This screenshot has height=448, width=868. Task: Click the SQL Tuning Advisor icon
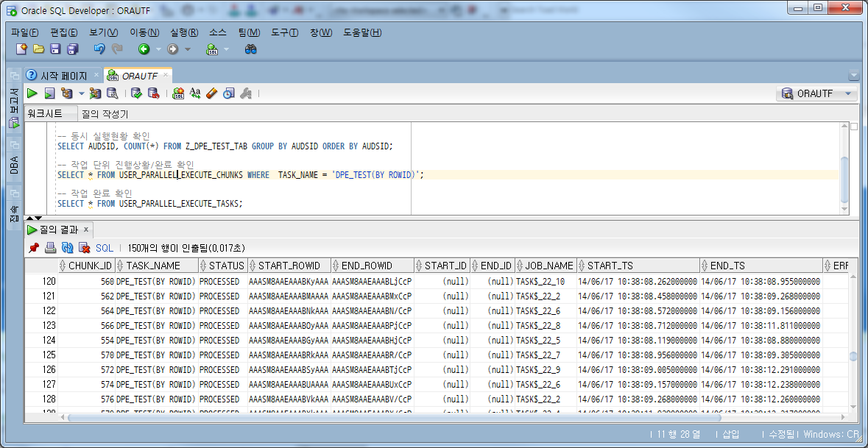113,93
